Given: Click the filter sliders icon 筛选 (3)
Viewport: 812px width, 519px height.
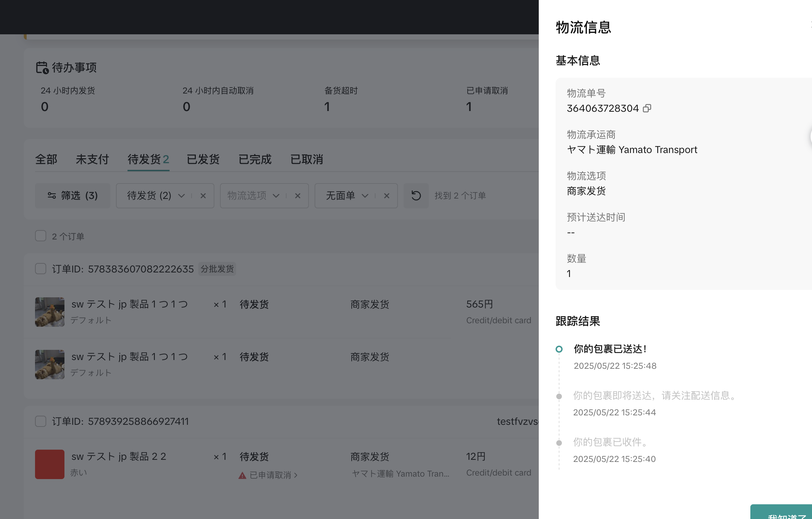Looking at the screenshot, I should (52, 195).
